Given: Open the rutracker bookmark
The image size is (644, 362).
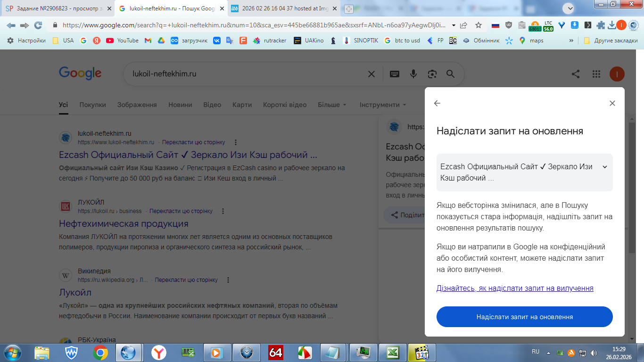Looking at the screenshot, I should [x=270, y=41].
